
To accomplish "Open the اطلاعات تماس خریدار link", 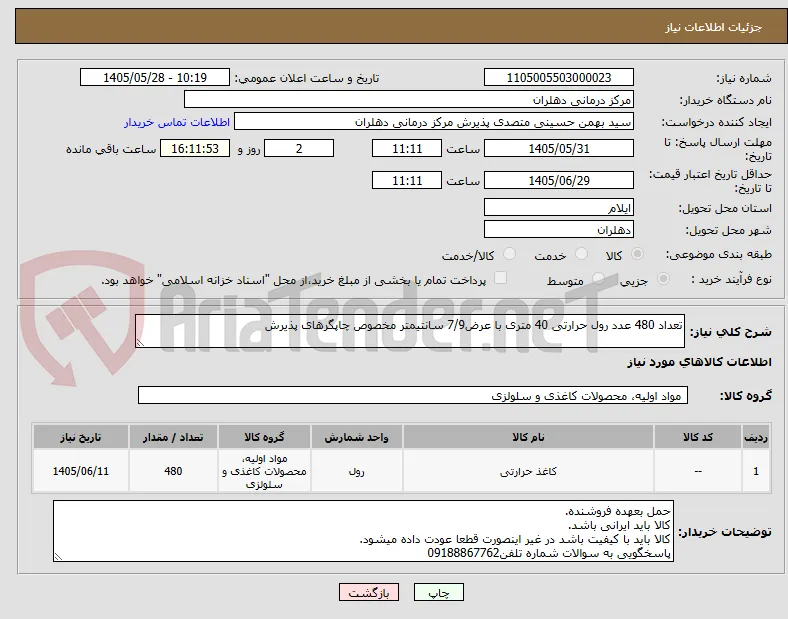I will pos(177,122).
